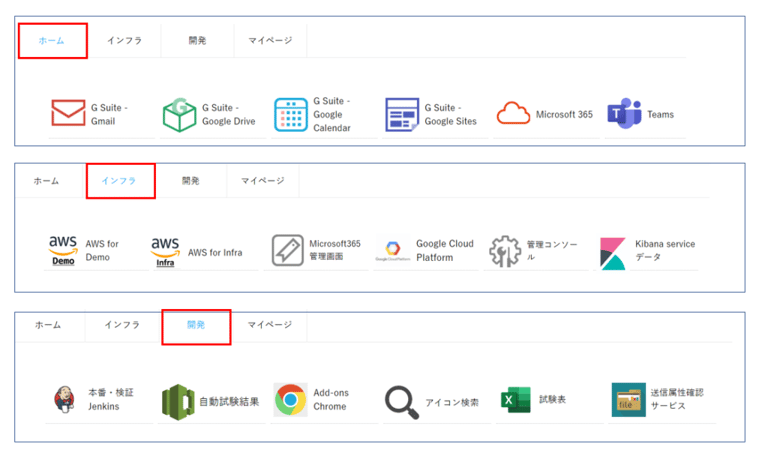Switch to インフラ tab in top panel
The width and height of the screenshot is (768, 456).
(x=124, y=41)
